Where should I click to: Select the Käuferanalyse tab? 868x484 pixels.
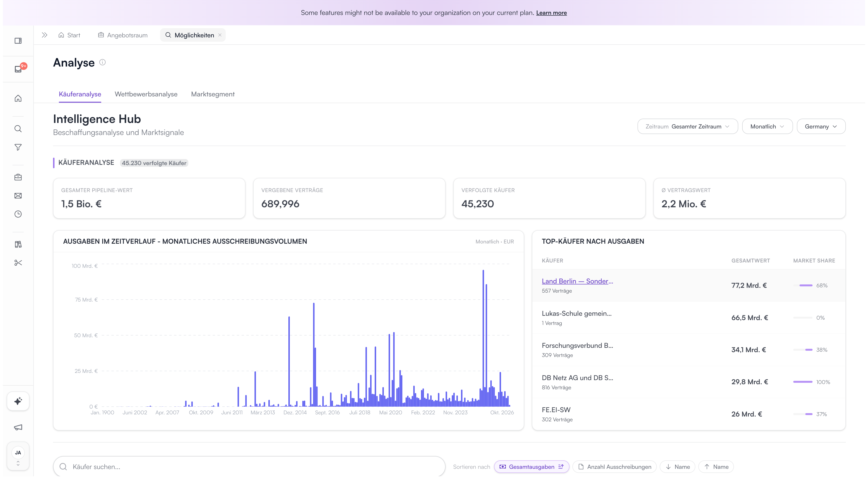click(80, 94)
